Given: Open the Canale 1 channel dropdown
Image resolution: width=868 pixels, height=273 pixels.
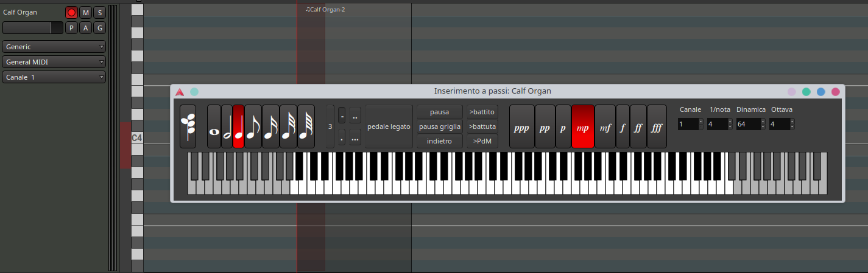Looking at the screenshot, I should 54,77.
